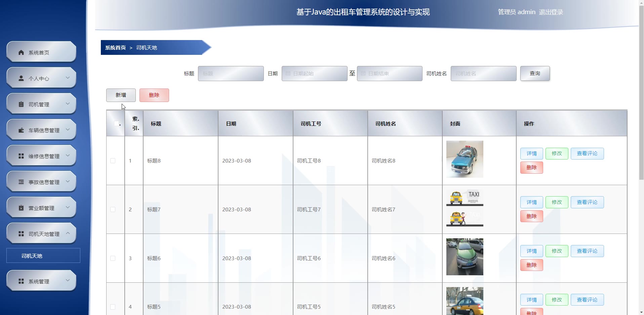Click the red 删除 button above the table
Image resolution: width=644 pixels, height=315 pixels.
pos(154,95)
